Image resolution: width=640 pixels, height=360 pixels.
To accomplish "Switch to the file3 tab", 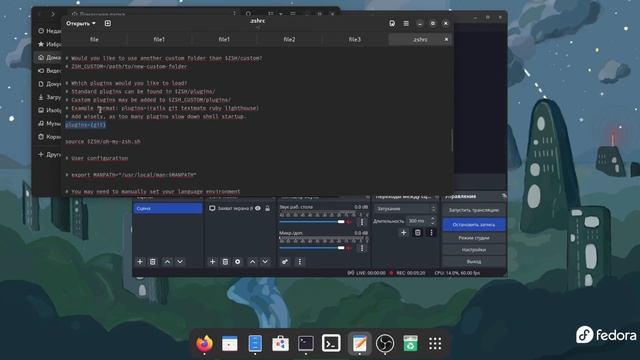I will click(x=355, y=39).
